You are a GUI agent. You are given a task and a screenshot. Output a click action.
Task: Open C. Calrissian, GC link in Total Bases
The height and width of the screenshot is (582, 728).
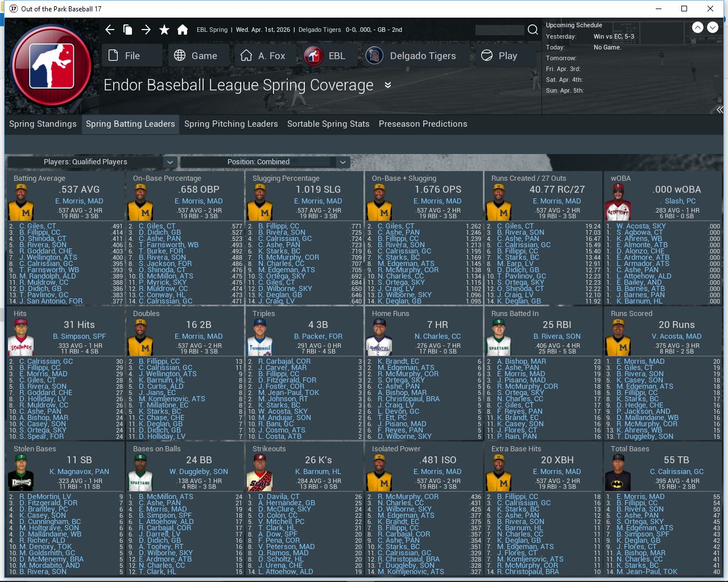[676, 472]
